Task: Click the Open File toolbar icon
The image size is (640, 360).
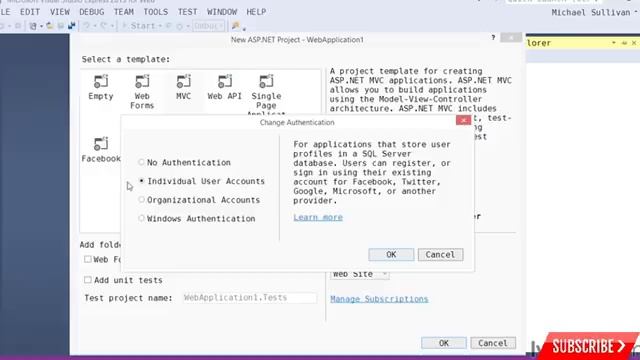Action: pos(50,26)
